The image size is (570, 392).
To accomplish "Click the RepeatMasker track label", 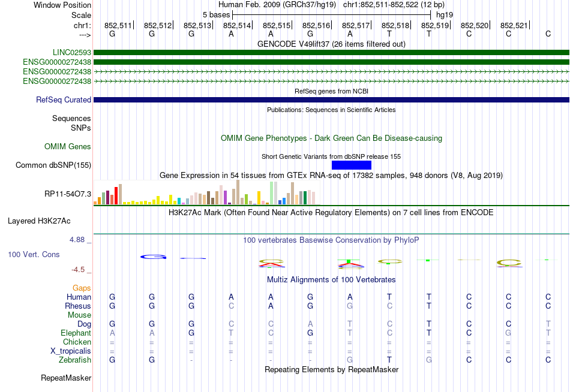I will click(x=66, y=378).
